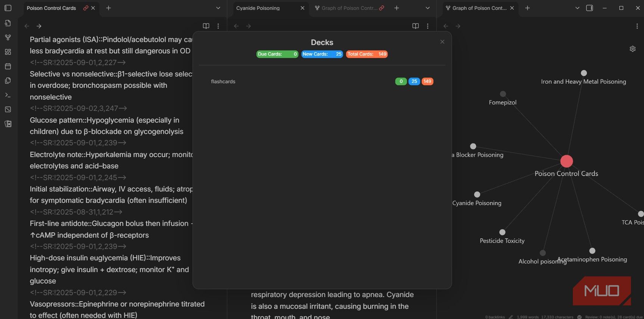The height and width of the screenshot is (319, 644).
Task: Open the quick switcher icon in ribbon
Action: tap(8, 23)
